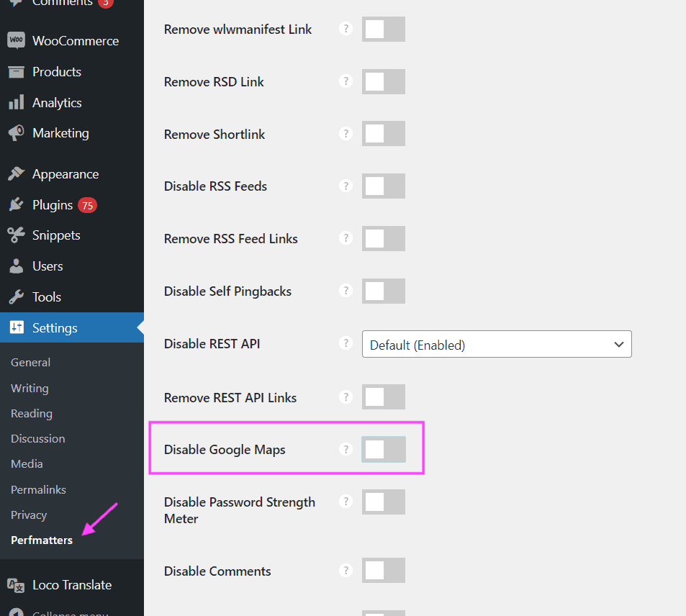
Task: Click the help tooltip beside Disable RSS Feeds
Action: tap(346, 186)
